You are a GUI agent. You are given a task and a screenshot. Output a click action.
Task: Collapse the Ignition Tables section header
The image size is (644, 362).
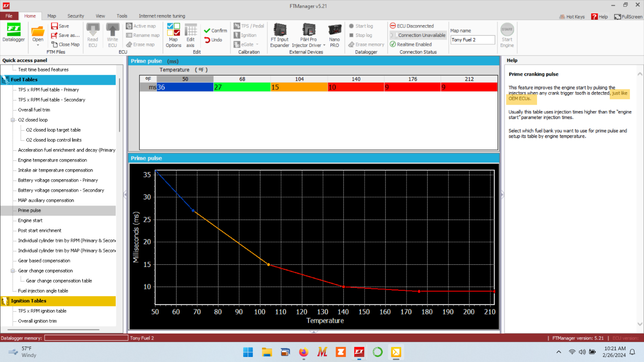coord(58,301)
